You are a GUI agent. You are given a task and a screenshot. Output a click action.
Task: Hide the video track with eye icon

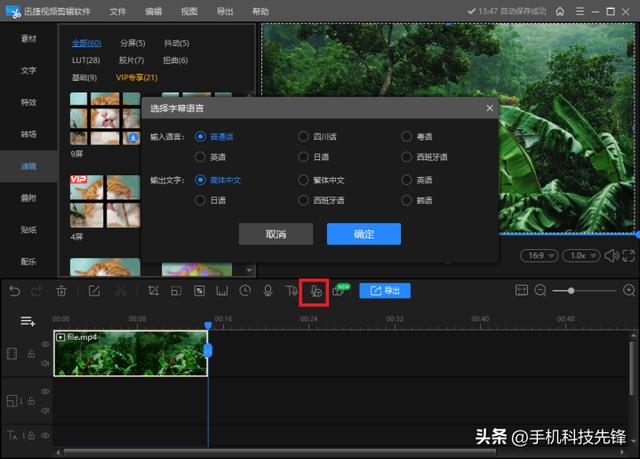(45, 346)
